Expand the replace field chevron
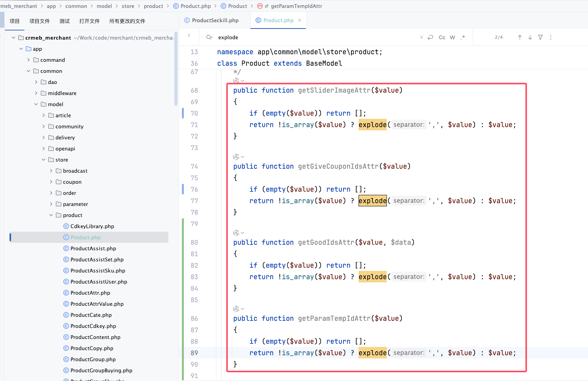The image size is (588, 381). tap(189, 35)
